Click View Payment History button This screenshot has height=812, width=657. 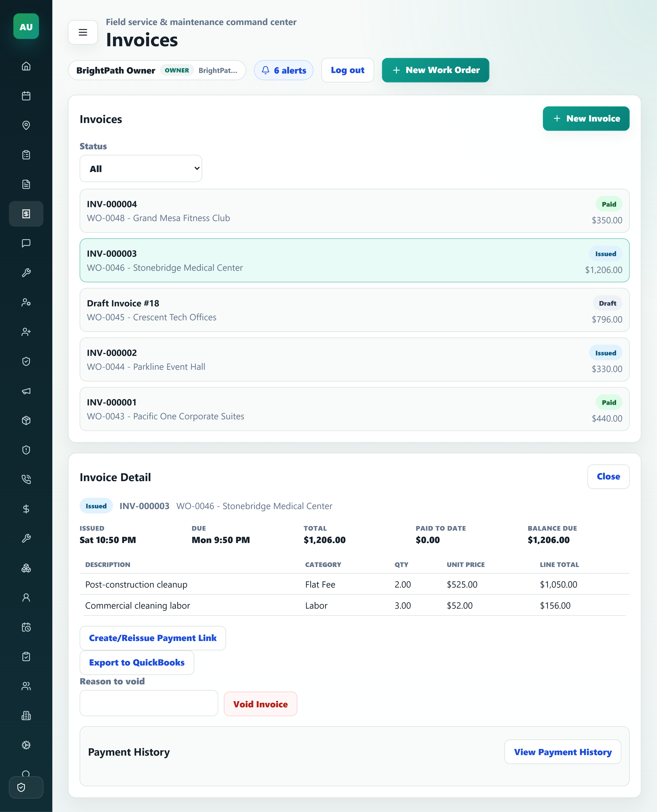coord(563,752)
